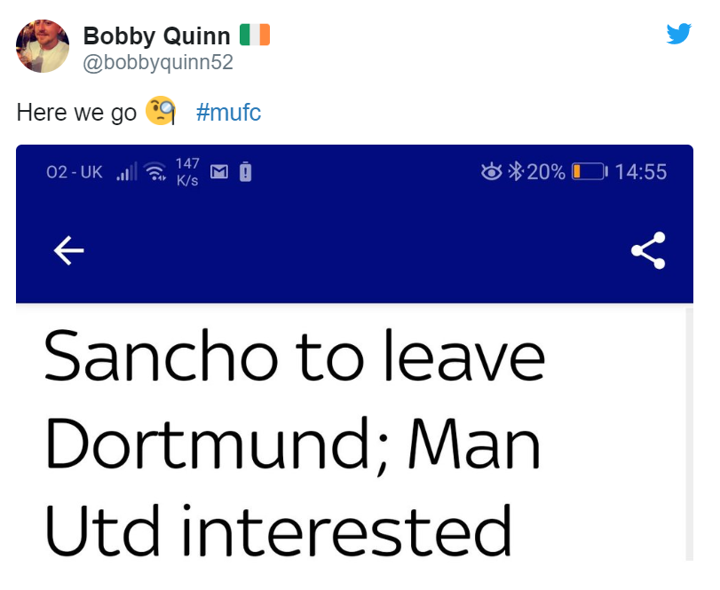720x590 pixels.
Task: Click the Irish flag emoji beside the name
Action: [x=255, y=35]
